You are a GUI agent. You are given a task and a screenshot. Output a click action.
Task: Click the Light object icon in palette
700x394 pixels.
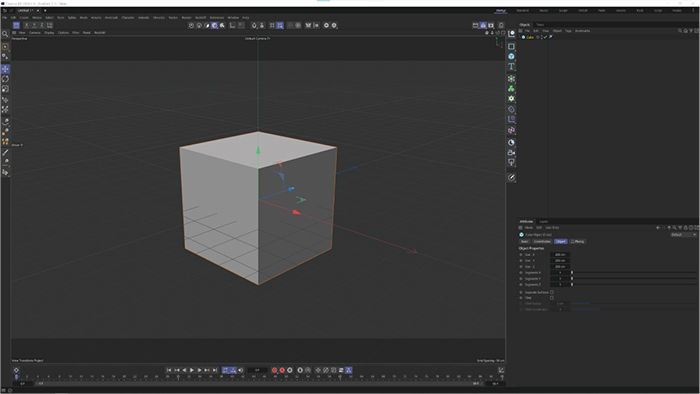(511, 162)
